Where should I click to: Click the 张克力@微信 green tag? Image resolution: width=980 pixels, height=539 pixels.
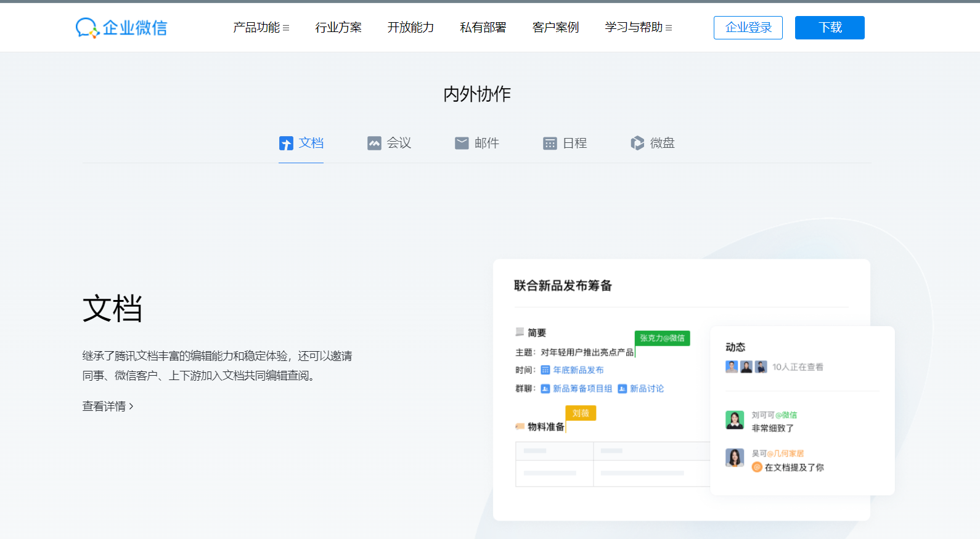click(x=663, y=338)
